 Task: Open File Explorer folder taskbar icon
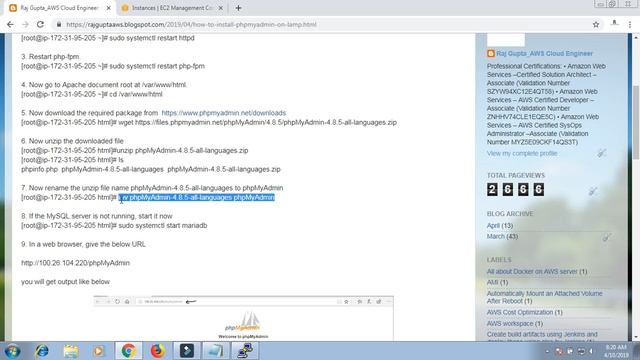[x=71, y=351]
